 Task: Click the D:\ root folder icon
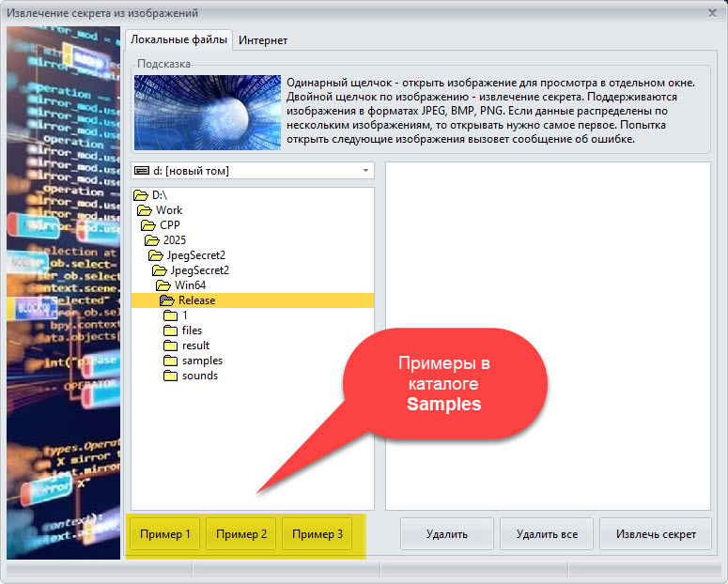click(141, 195)
